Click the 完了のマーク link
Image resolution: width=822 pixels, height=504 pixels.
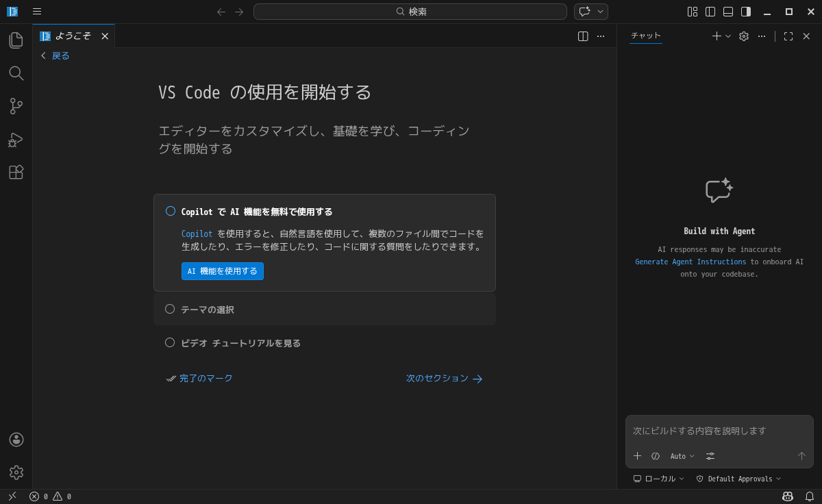click(199, 378)
